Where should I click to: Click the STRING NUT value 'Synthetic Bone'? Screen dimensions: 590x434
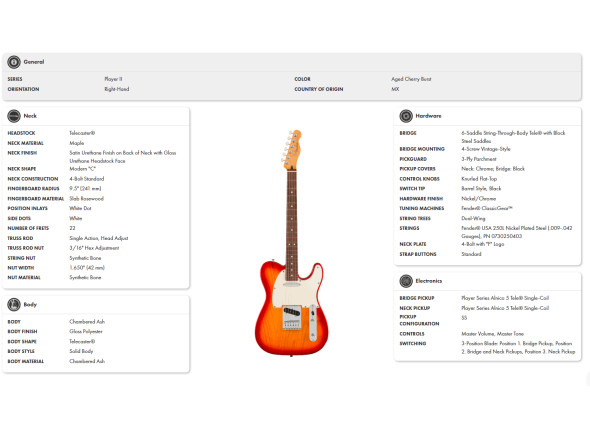85,258
